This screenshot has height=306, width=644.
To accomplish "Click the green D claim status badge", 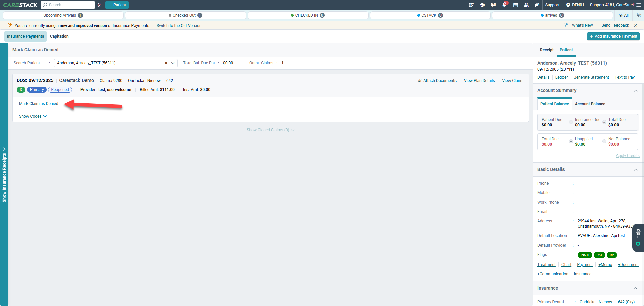I will pos(21,90).
